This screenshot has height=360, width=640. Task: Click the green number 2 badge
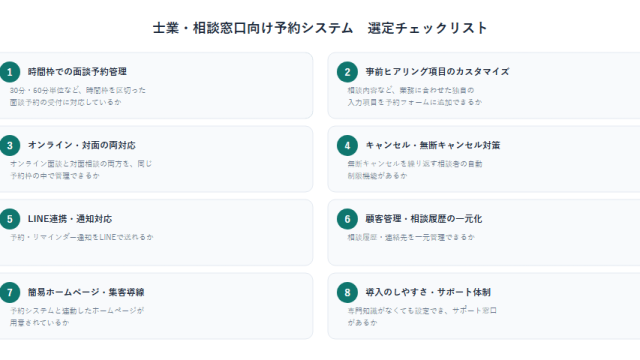coord(347,72)
